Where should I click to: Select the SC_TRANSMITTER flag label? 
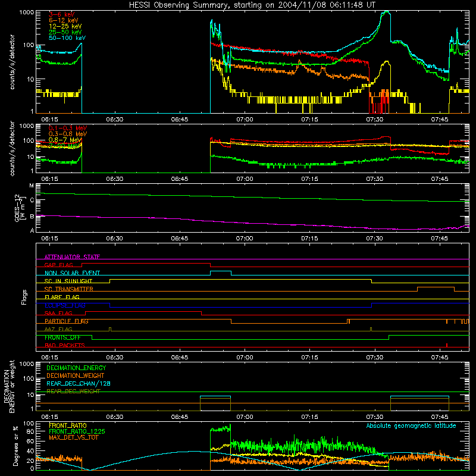(x=68, y=289)
